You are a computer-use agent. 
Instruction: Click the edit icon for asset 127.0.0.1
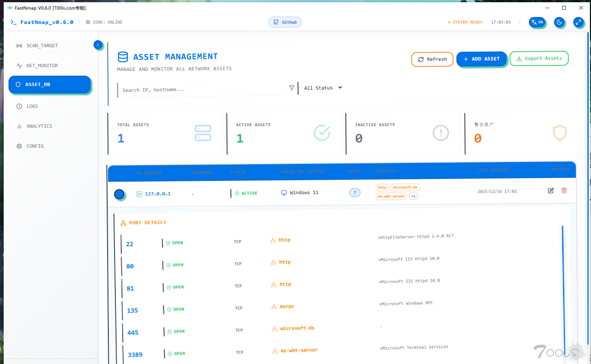pos(550,190)
